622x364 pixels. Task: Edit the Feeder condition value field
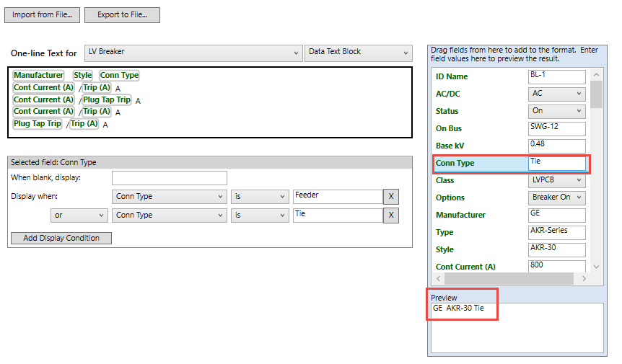click(337, 197)
